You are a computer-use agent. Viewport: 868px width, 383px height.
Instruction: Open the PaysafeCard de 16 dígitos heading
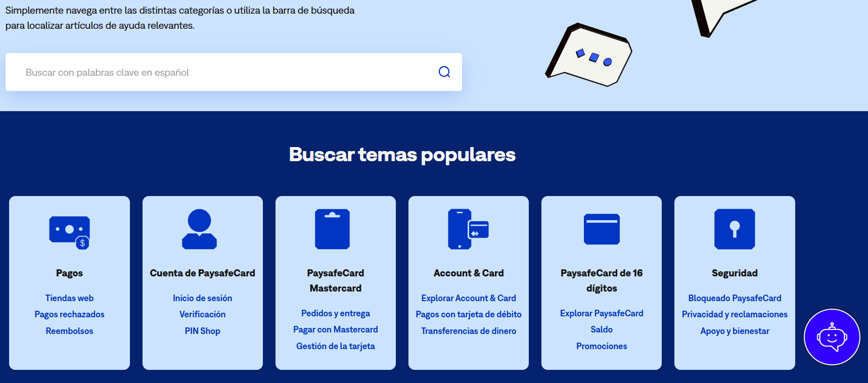click(x=602, y=280)
